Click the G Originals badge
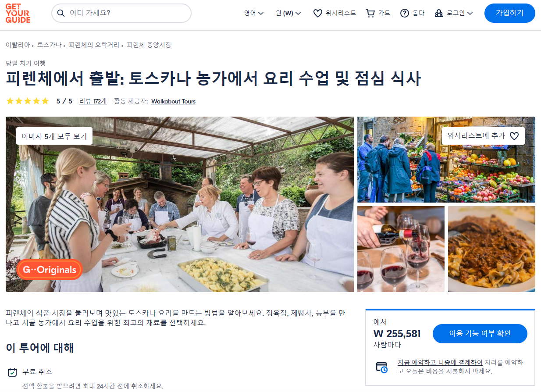541x392 pixels. (x=50, y=270)
